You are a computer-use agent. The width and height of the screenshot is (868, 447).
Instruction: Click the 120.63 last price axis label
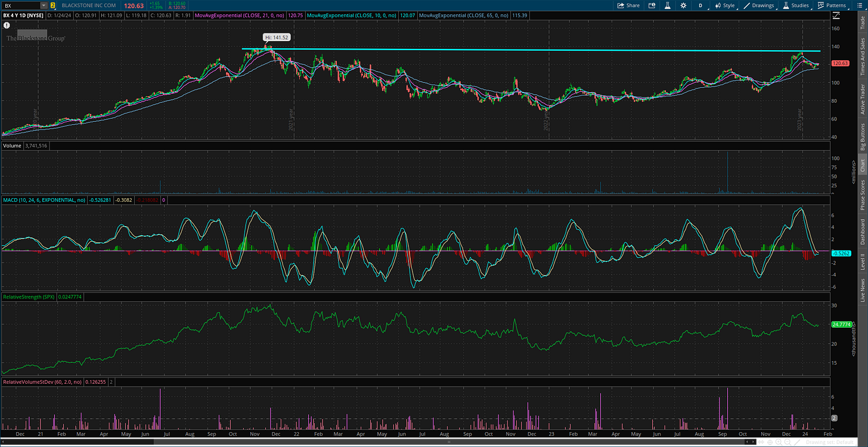click(x=840, y=63)
